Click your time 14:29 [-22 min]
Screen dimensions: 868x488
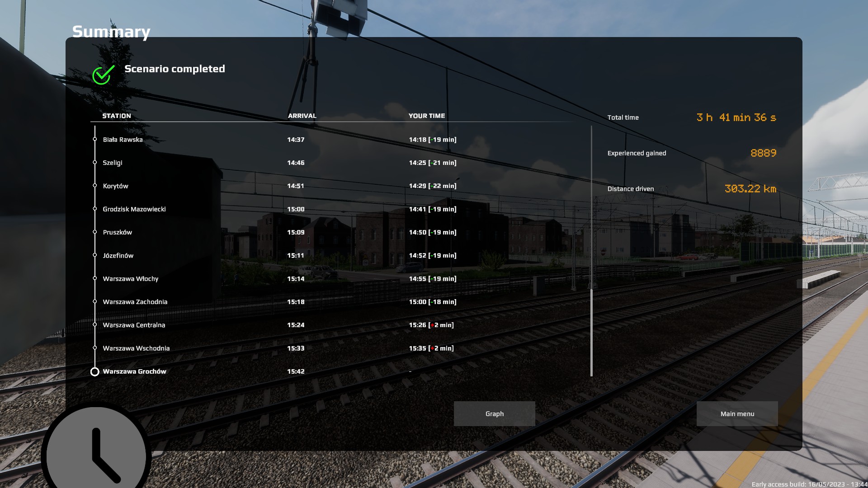[x=433, y=186]
